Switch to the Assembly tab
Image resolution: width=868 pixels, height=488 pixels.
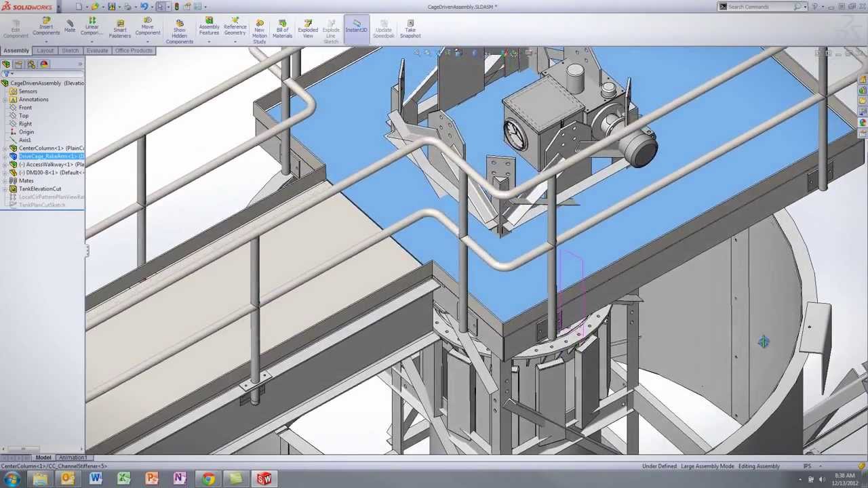coord(16,51)
